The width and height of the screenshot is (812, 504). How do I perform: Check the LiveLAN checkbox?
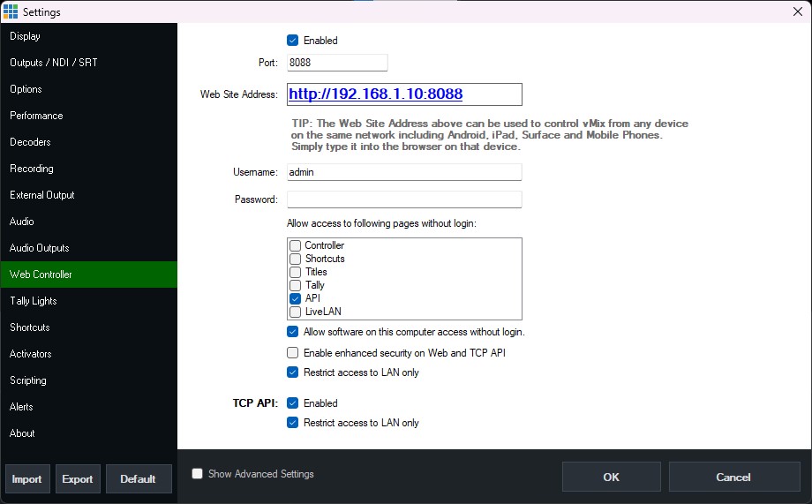click(295, 312)
